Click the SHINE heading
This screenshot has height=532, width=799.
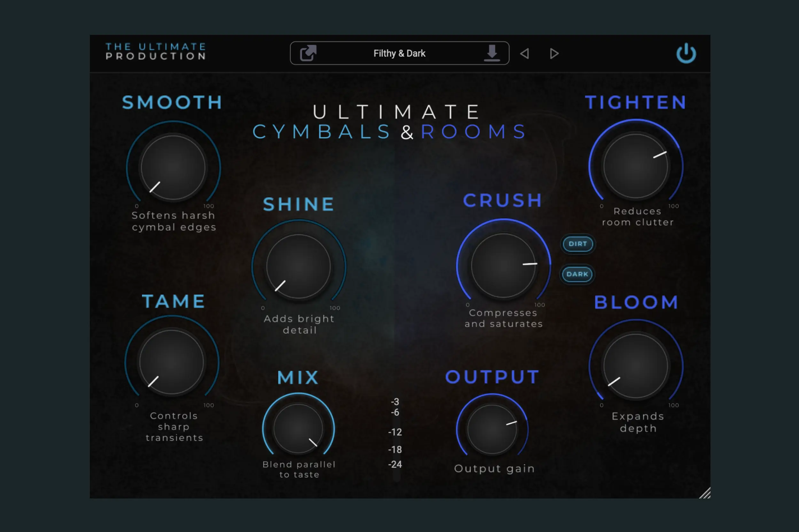click(299, 204)
